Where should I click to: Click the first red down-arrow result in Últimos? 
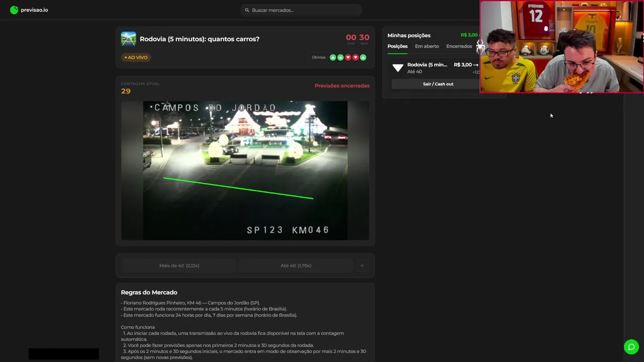pos(348,57)
